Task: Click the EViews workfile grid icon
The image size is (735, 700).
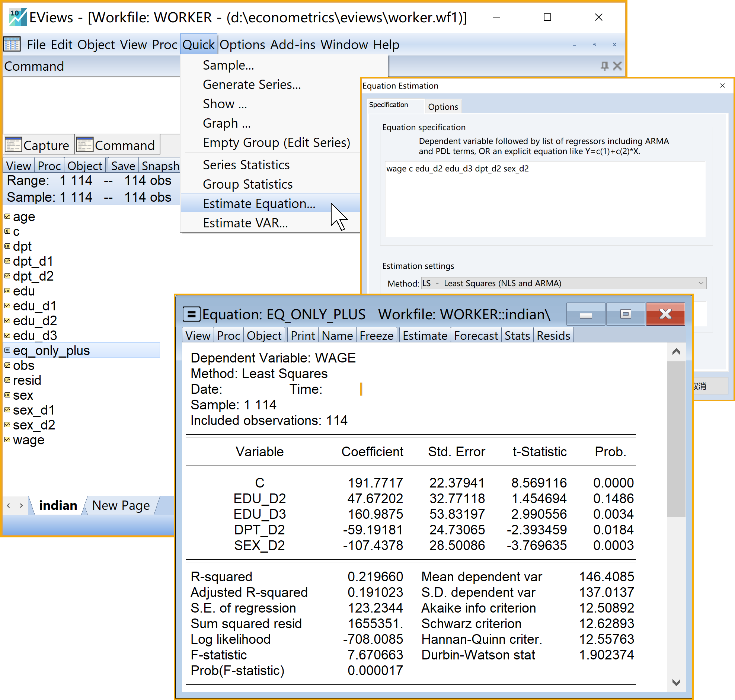Action: [12, 44]
